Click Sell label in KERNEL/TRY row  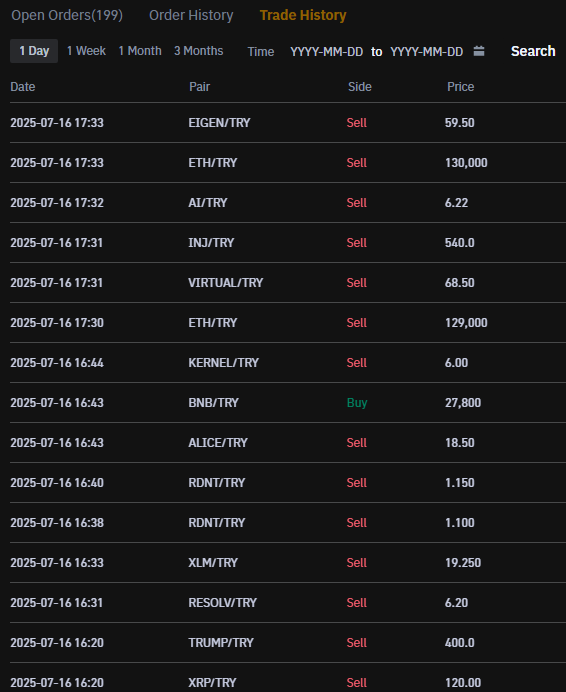(357, 363)
